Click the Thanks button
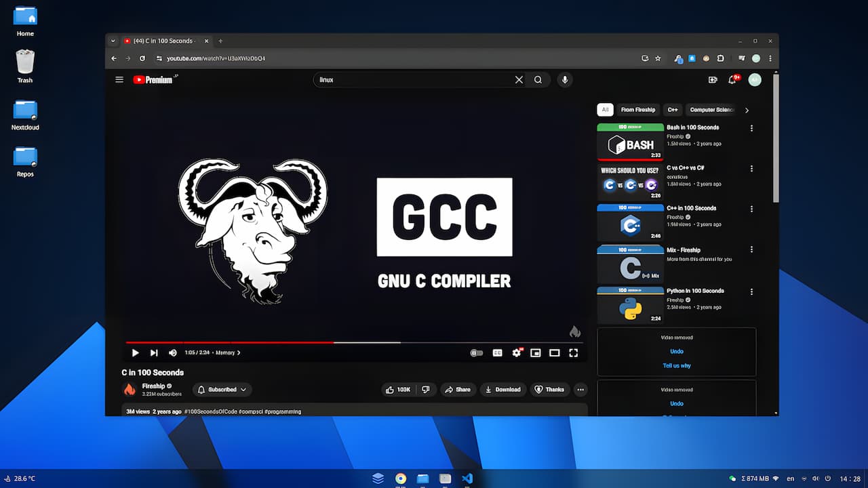This screenshot has height=488, width=868. pyautogui.click(x=550, y=390)
